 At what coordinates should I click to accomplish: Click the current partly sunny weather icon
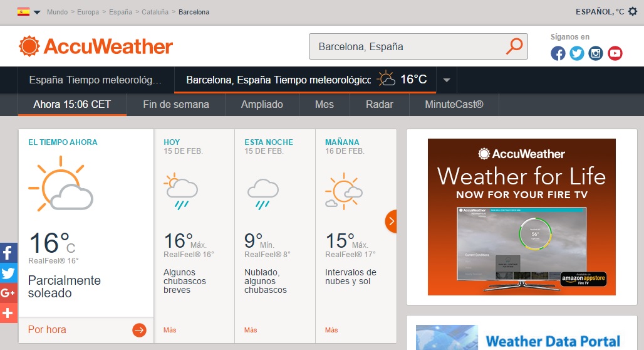pos(61,183)
